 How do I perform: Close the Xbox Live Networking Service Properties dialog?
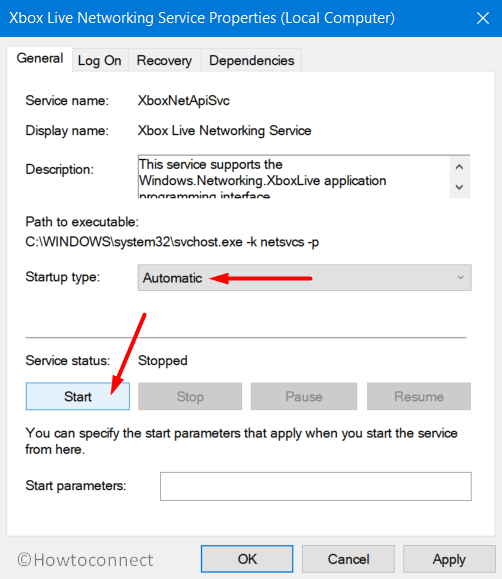pos(483,18)
